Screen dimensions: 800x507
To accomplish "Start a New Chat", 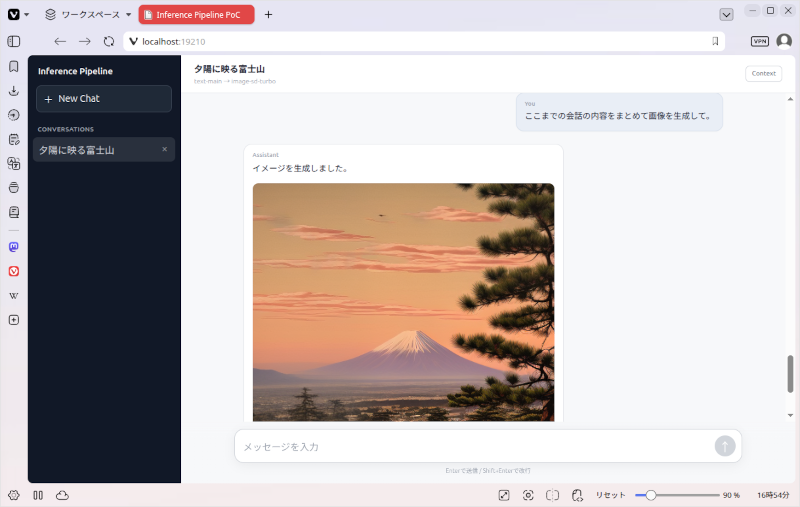I will tap(104, 98).
